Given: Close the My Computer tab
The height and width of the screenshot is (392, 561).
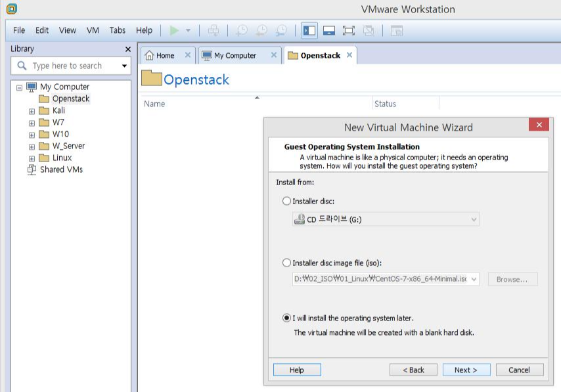Looking at the screenshot, I should point(274,55).
